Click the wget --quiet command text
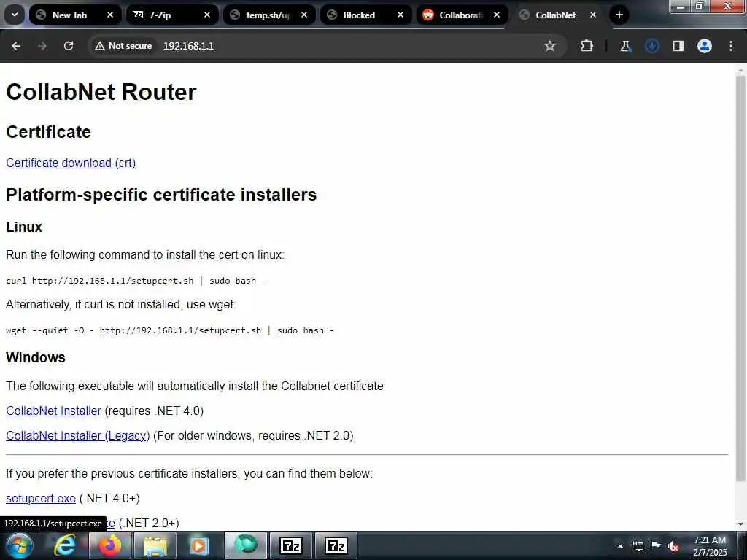 coord(170,330)
